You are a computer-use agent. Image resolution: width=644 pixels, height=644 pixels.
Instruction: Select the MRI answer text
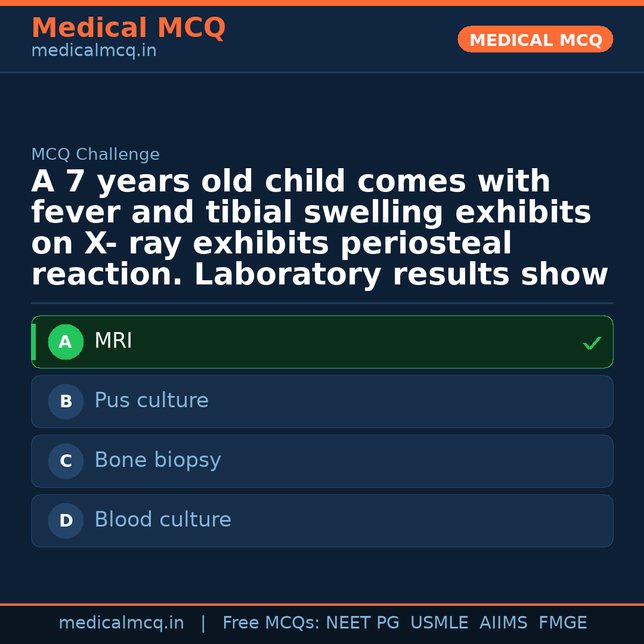click(x=113, y=342)
